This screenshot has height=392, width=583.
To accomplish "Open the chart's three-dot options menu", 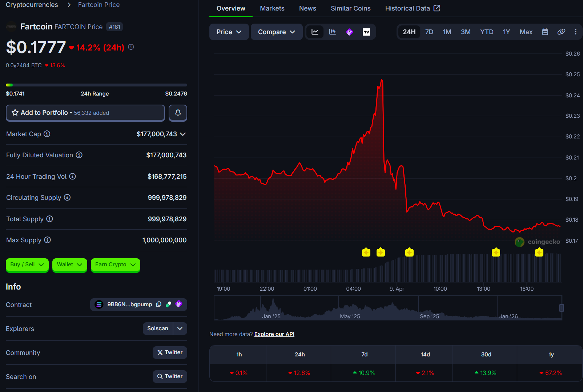I will coord(575,32).
